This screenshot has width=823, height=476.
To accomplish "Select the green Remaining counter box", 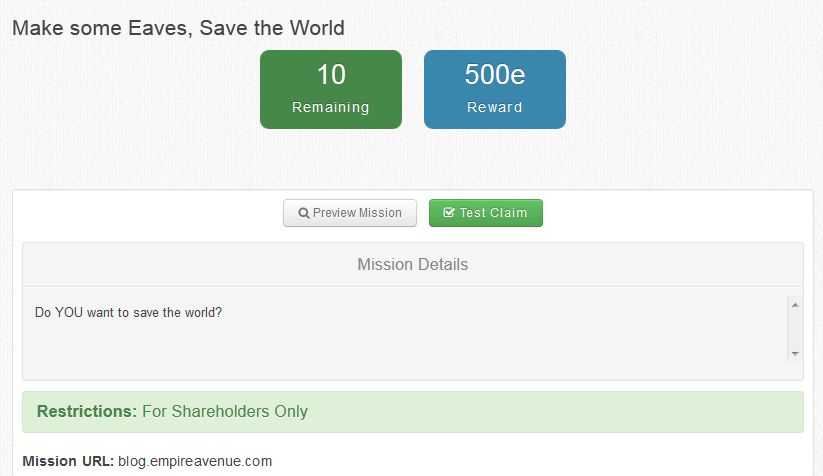I will tap(331, 89).
